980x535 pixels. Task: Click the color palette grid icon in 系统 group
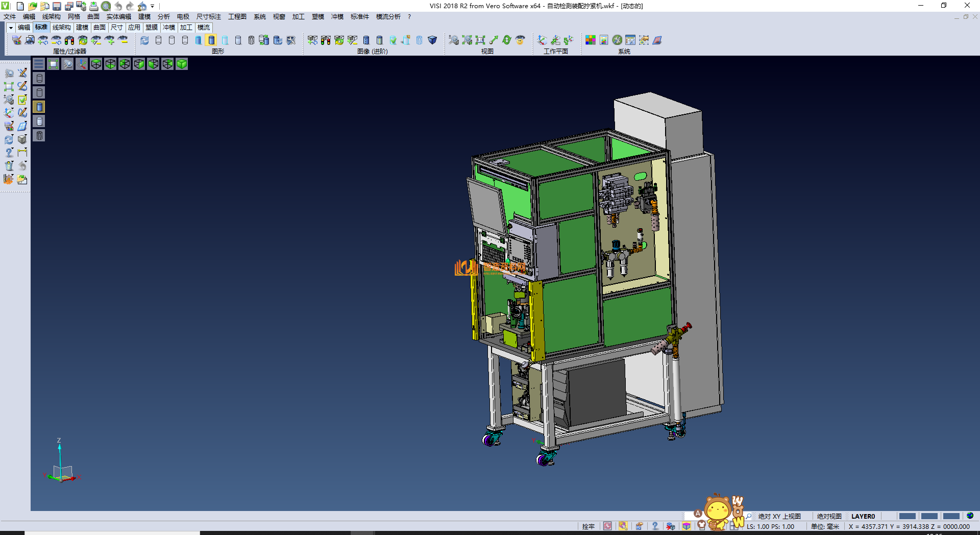pos(591,40)
